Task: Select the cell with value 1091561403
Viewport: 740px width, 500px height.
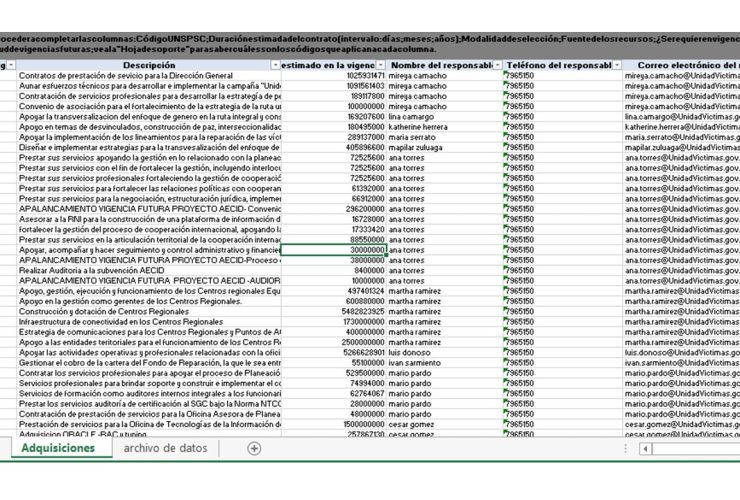Action: pyautogui.click(x=334, y=86)
